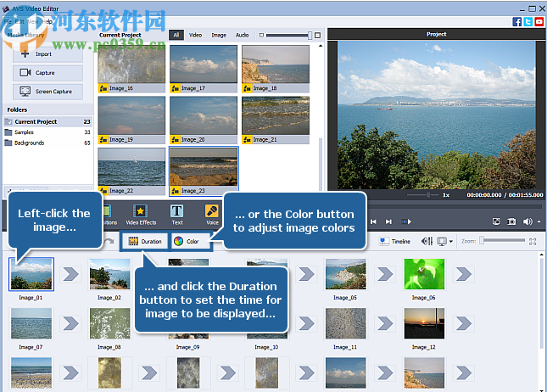Open the Voice recording tool

(x=212, y=215)
